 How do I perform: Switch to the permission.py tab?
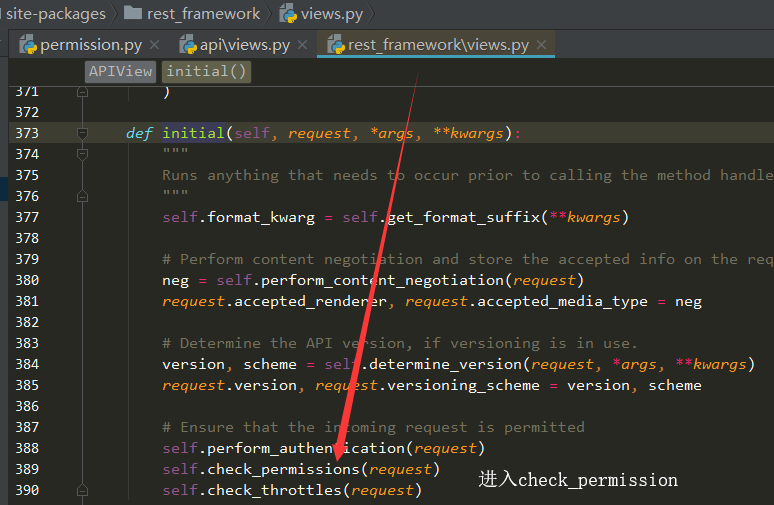(91, 45)
